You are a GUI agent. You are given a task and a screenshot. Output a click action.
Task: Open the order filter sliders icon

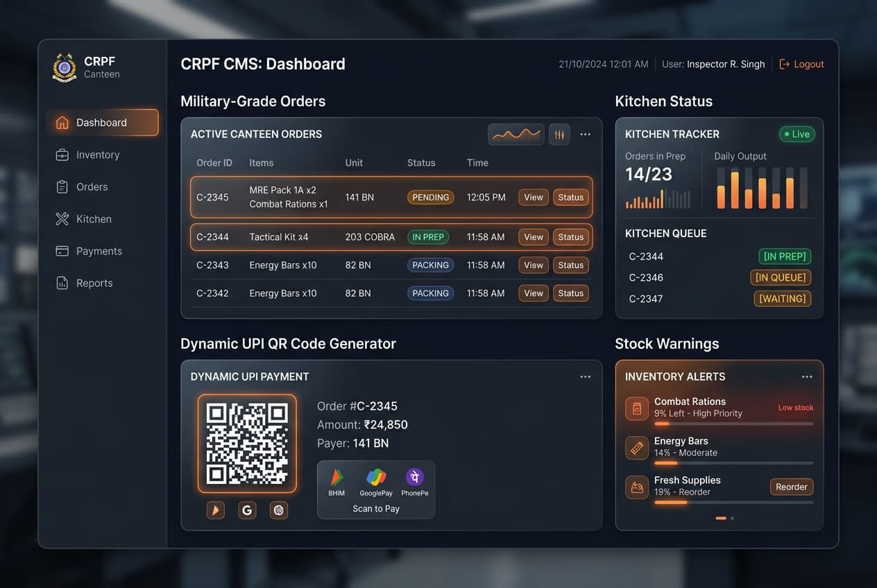click(559, 135)
